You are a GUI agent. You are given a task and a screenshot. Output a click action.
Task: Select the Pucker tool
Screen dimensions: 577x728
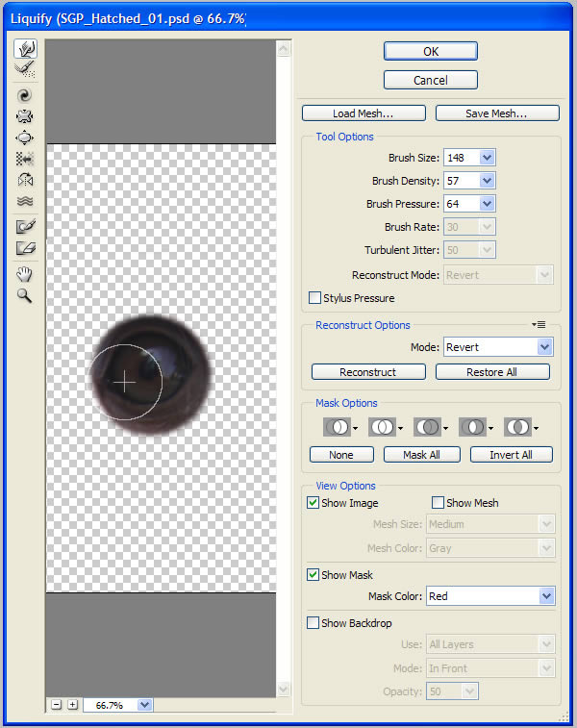[x=25, y=116]
